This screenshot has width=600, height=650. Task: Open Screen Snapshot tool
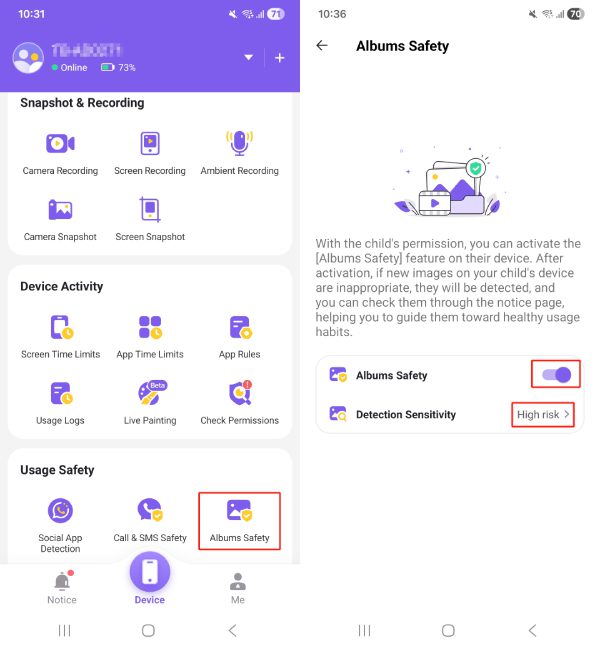[150, 220]
